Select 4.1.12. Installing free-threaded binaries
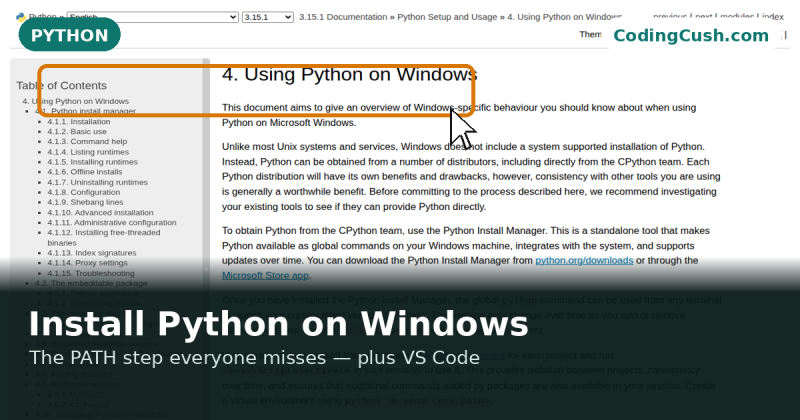800x420 pixels. 104,237
